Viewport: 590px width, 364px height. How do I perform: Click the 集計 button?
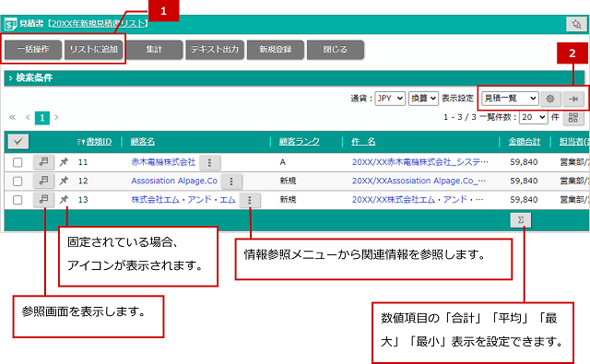pyautogui.click(x=154, y=49)
